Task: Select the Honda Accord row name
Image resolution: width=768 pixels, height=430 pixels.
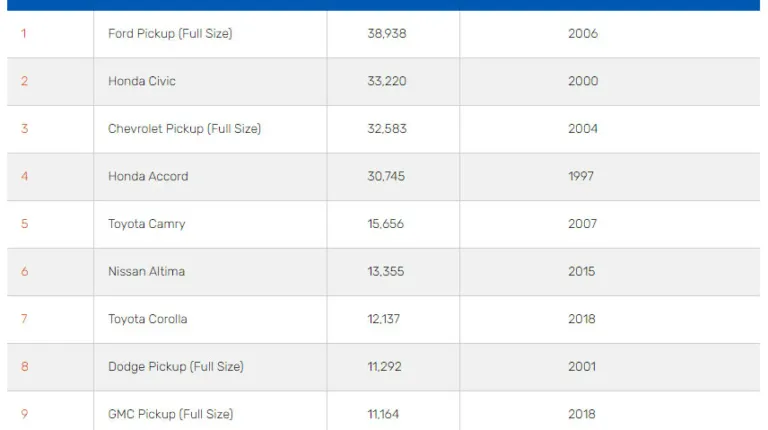Action: [x=148, y=176]
